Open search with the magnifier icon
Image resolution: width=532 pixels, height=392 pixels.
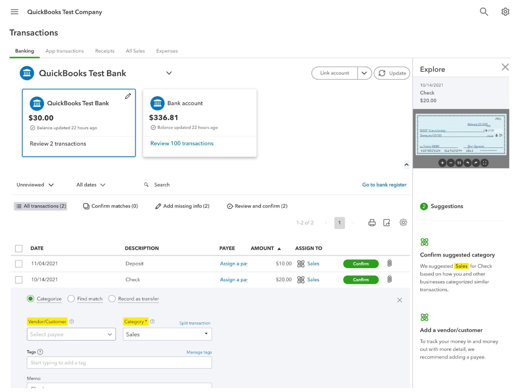(x=483, y=12)
